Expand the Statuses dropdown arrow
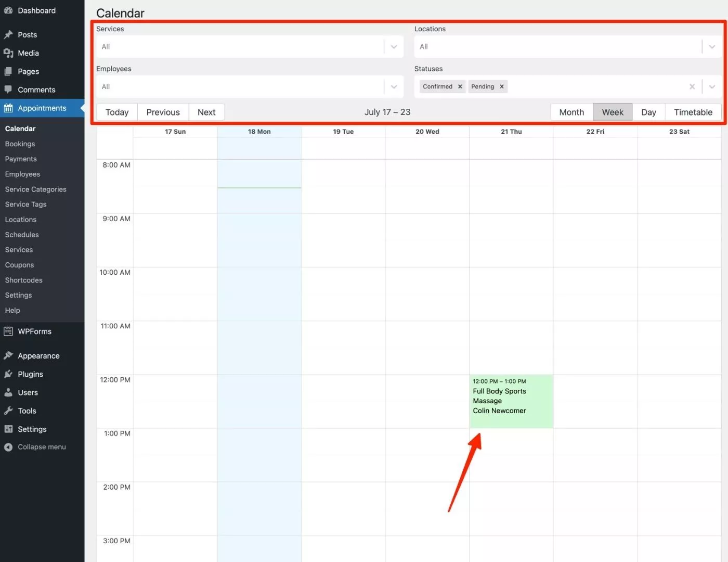 pyautogui.click(x=712, y=87)
